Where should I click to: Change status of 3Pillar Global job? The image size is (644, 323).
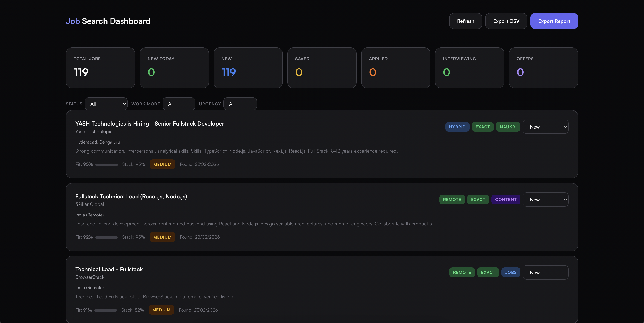pyautogui.click(x=545, y=200)
